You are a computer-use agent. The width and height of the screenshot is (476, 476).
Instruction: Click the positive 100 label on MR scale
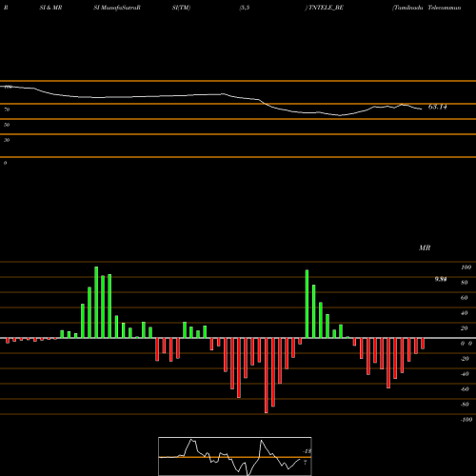[x=466, y=268]
